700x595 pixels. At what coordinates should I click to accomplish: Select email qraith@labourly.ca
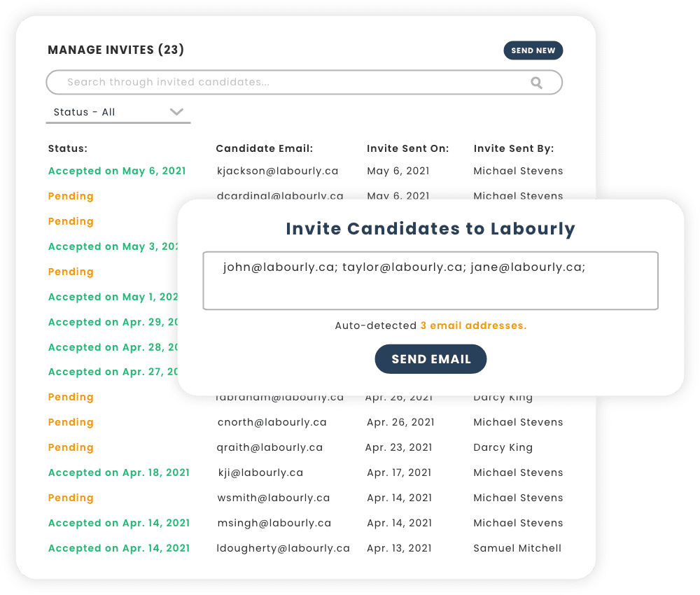coord(269,448)
